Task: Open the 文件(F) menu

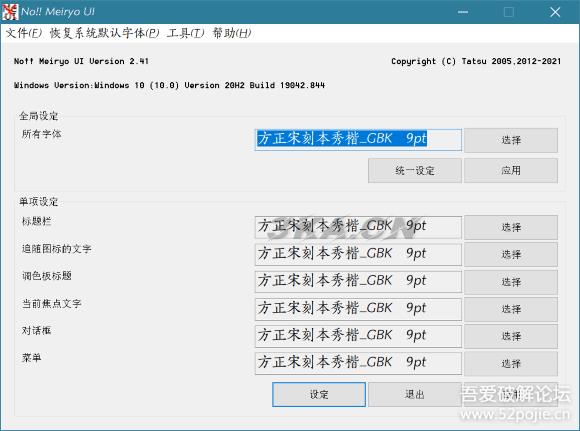Action: (x=24, y=33)
